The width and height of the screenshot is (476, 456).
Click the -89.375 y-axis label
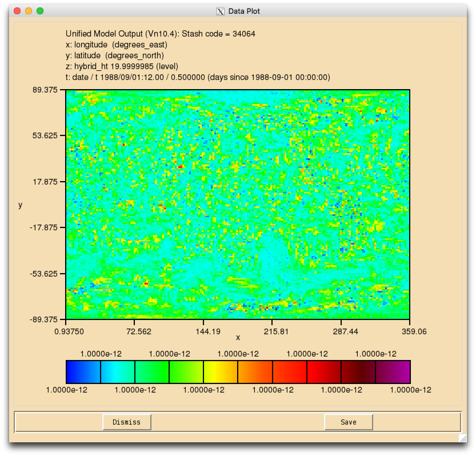[x=44, y=319]
